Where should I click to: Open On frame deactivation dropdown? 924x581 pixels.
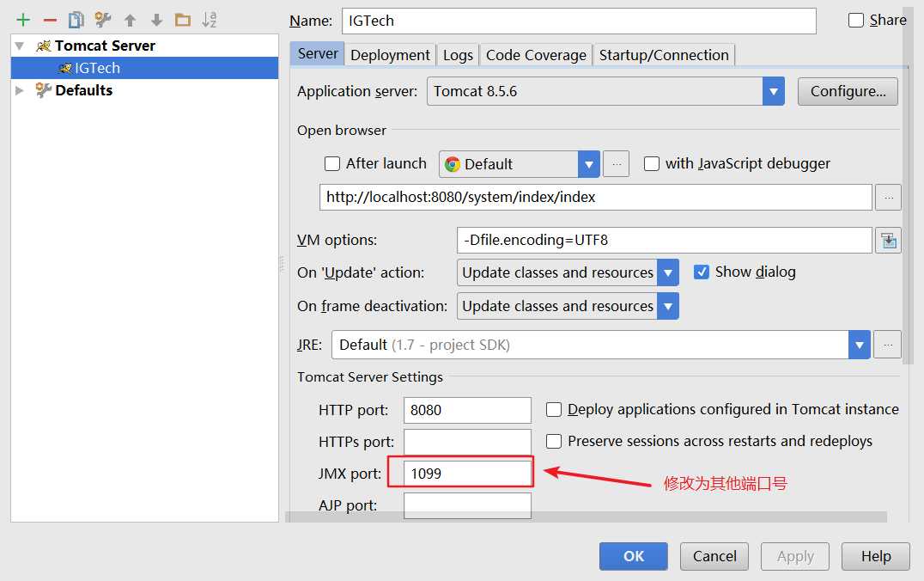(568, 306)
